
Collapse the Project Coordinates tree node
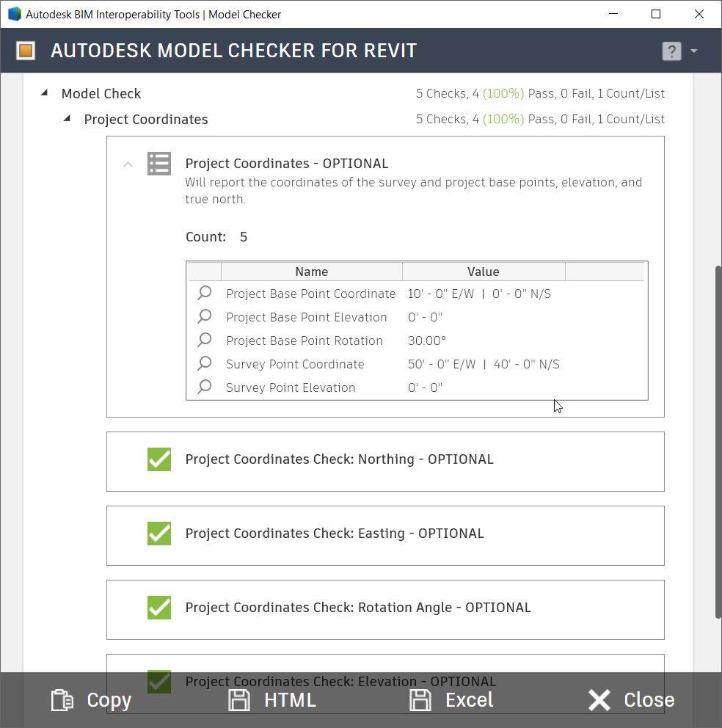point(65,118)
